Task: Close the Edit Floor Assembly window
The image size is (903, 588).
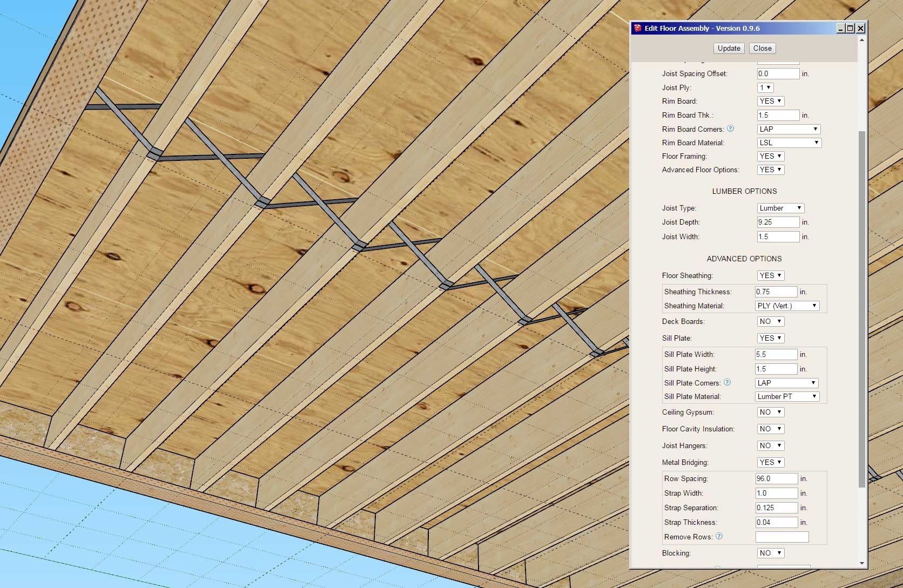Action: click(861, 28)
